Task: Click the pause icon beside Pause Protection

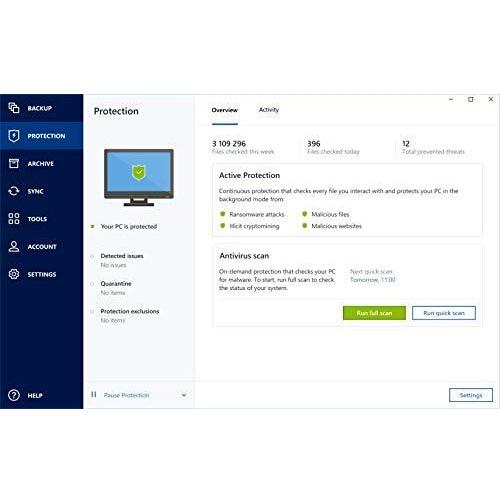Action: tap(94, 395)
